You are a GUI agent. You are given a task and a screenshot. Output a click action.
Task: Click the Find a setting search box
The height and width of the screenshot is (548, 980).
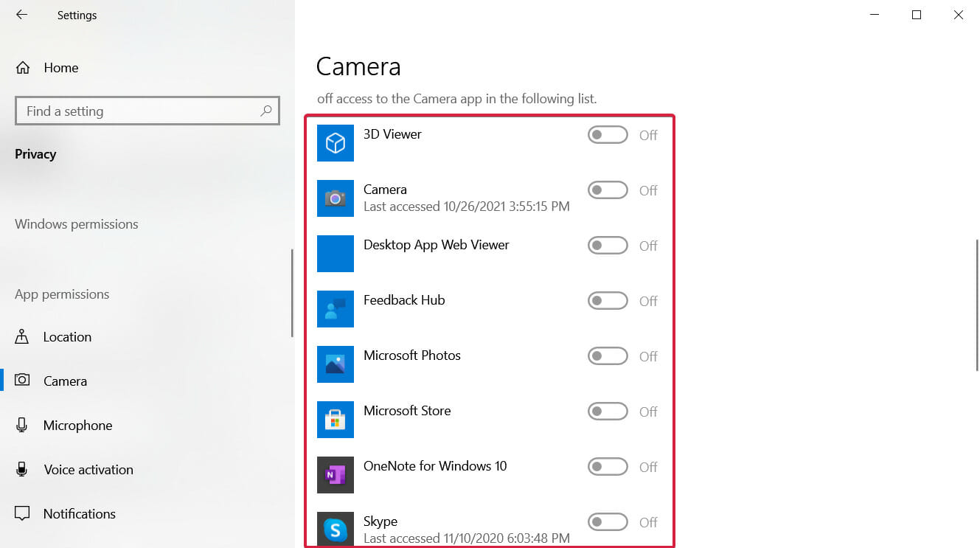147,111
